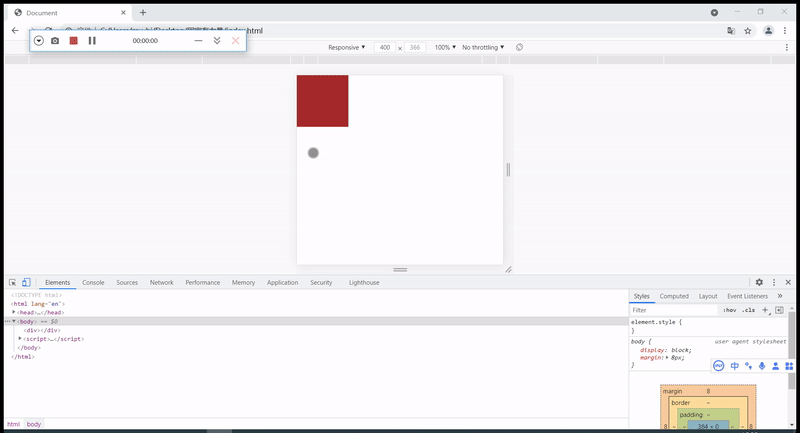
Task: Click the bottom edge viewport resize handle
Action: [400, 269]
